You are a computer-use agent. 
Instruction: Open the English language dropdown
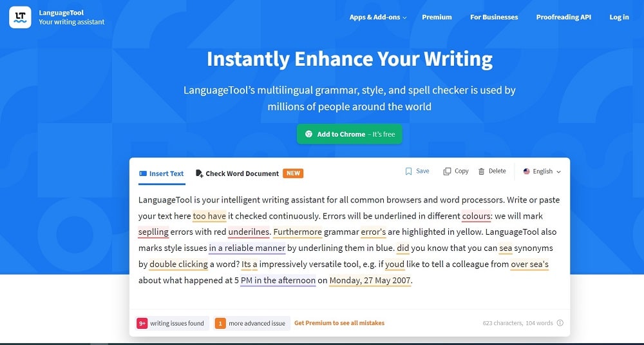542,172
